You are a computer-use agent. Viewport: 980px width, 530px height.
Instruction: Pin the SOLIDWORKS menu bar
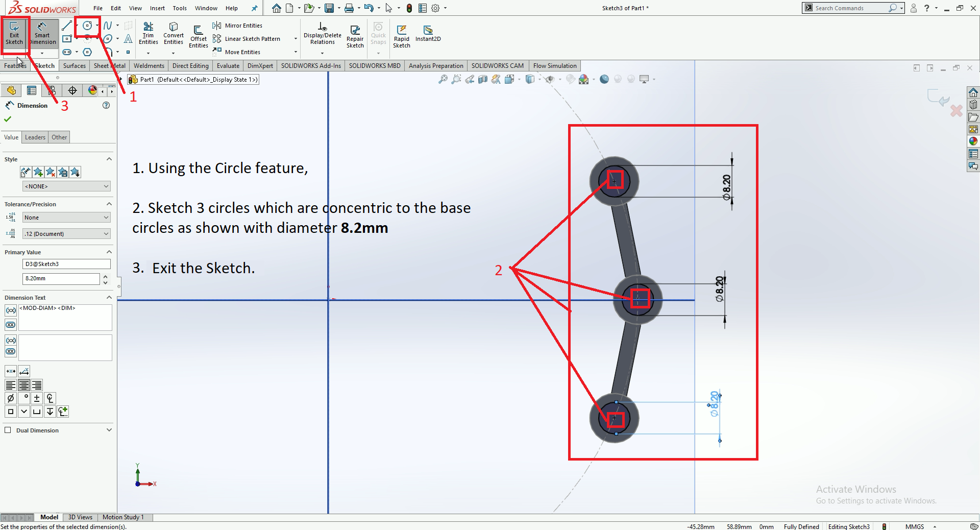click(x=254, y=8)
